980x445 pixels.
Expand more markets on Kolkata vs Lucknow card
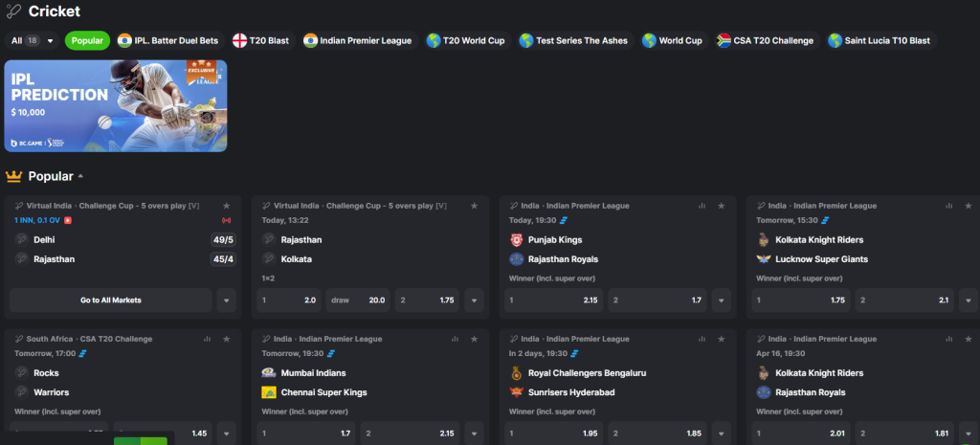point(969,300)
